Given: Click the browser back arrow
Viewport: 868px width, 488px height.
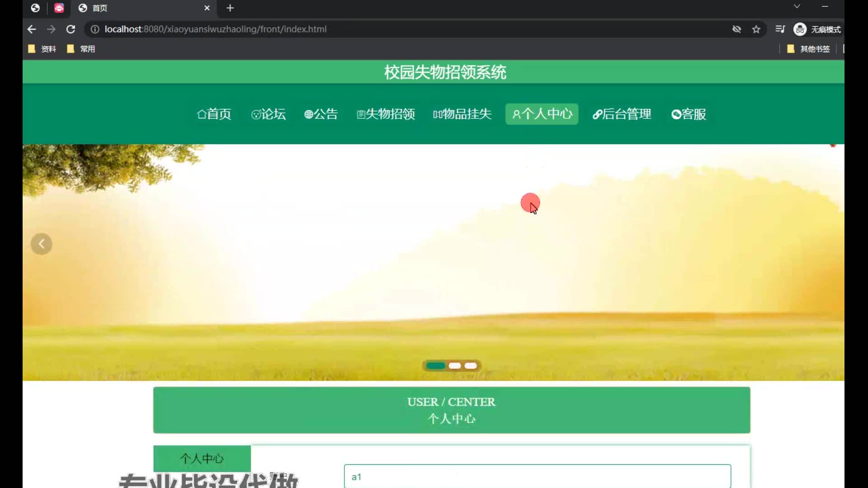Looking at the screenshot, I should click(x=32, y=29).
